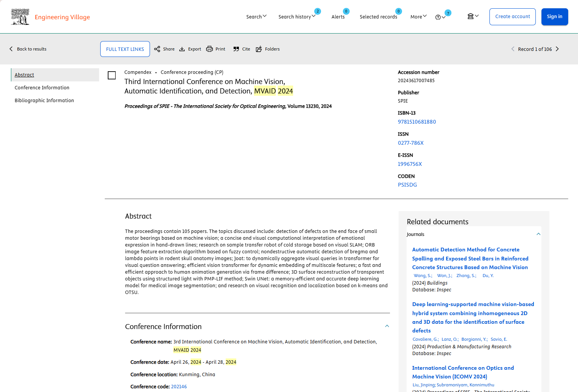
Task: Click the record title Third International Conference
Action: (209, 86)
